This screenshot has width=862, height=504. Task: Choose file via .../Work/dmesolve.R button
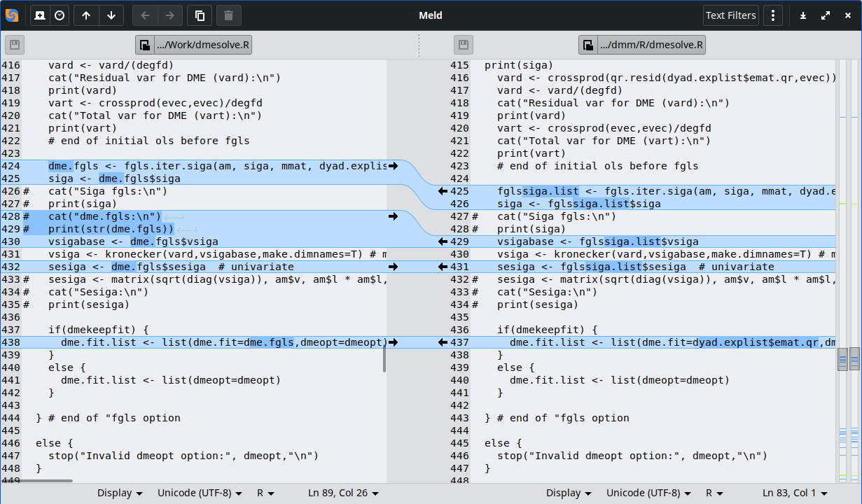pos(194,45)
